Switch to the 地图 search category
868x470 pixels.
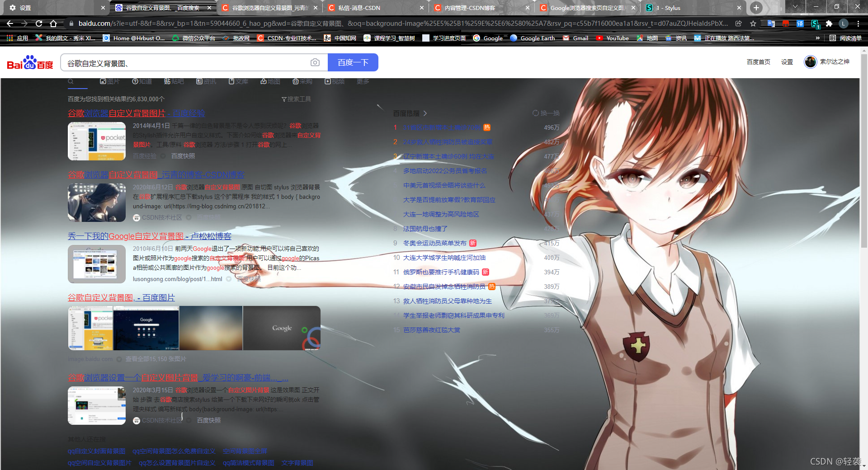coord(270,81)
